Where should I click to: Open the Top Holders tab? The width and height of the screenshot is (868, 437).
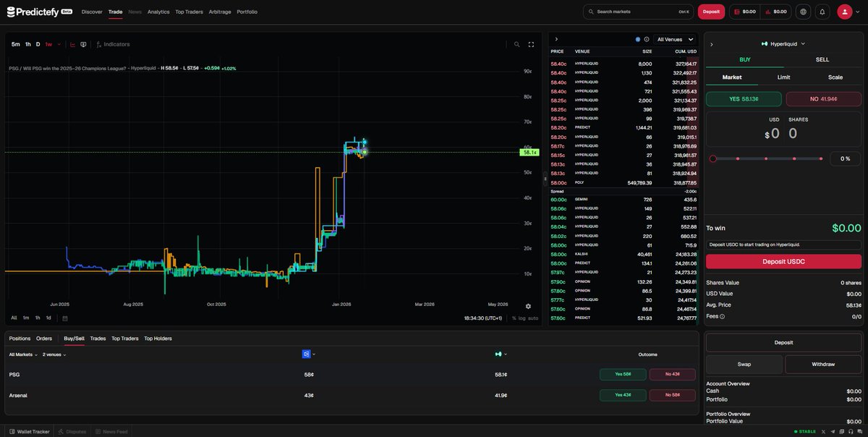[x=158, y=338]
